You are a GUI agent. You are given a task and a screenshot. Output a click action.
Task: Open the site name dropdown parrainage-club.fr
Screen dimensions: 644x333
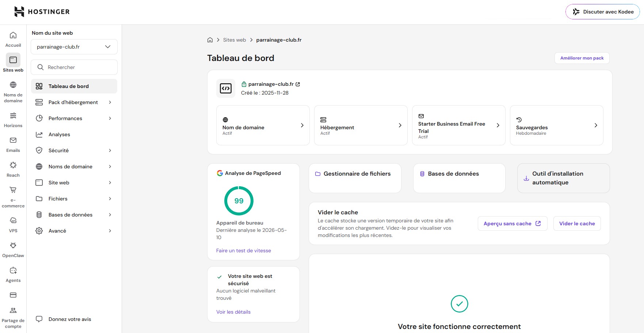[74, 47]
